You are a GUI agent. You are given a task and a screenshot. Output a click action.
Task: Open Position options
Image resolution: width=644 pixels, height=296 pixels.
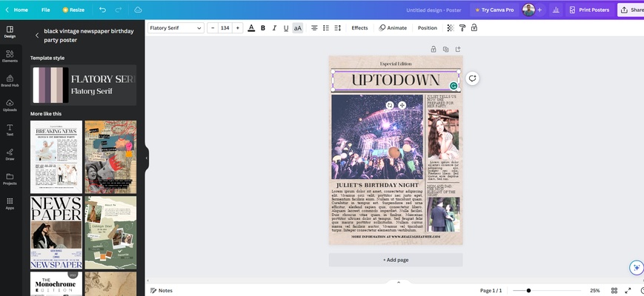click(x=427, y=28)
